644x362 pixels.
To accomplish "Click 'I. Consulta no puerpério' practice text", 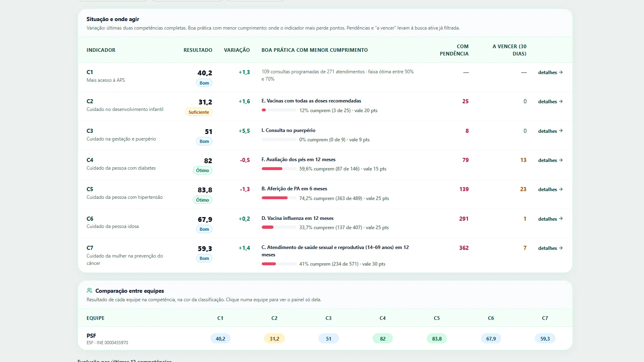I will (288, 130).
